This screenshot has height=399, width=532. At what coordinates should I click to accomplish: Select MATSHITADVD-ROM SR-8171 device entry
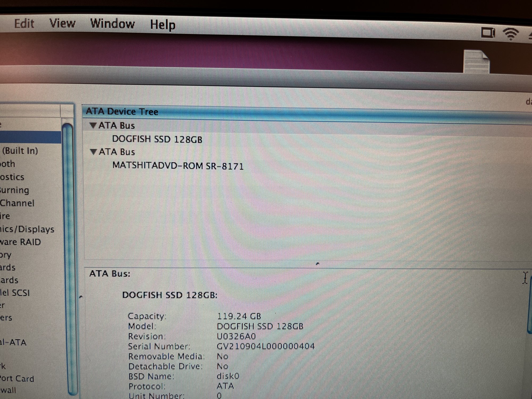point(178,166)
